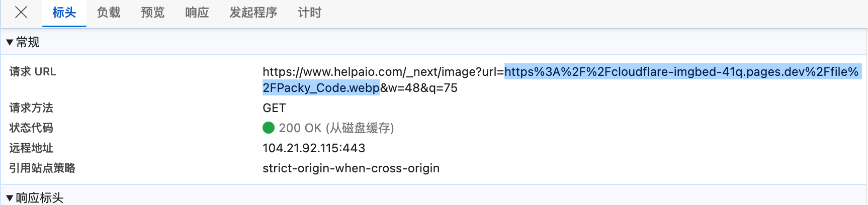Close the request details panel
The width and height of the screenshot is (868, 205).
click(x=21, y=13)
